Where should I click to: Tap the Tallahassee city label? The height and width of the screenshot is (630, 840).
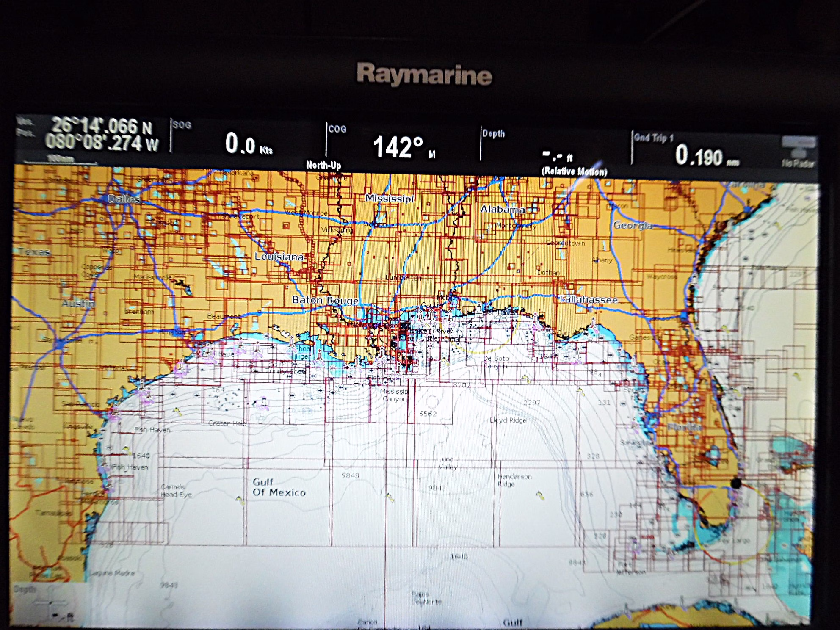[x=588, y=300]
